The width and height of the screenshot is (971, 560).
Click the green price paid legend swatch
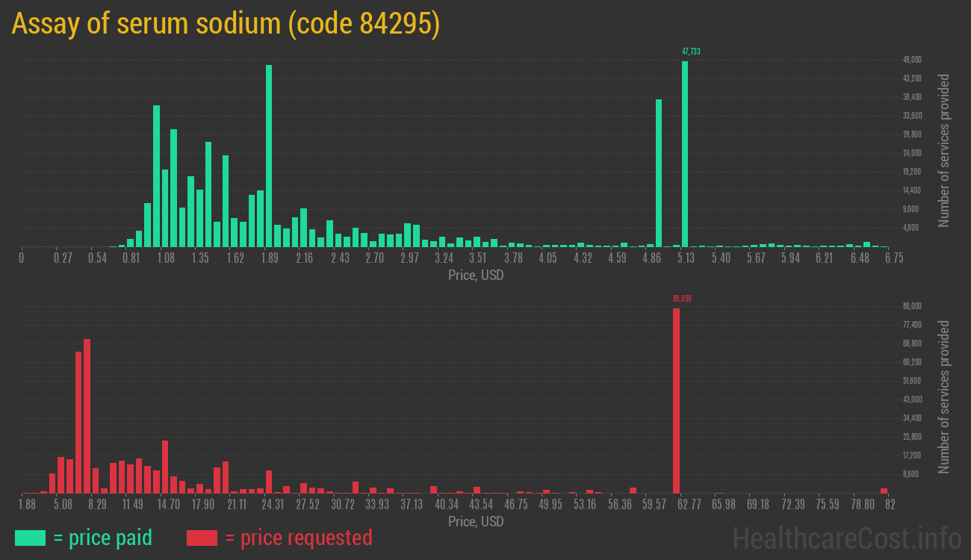[30, 538]
